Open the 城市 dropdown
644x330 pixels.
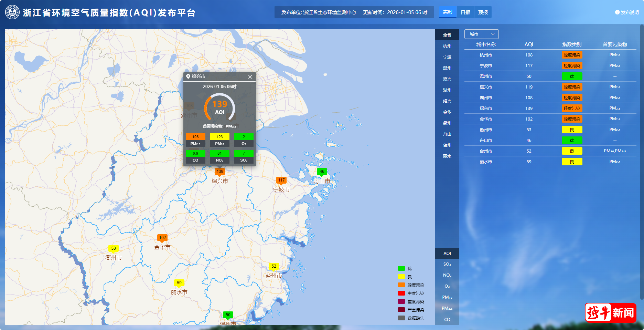(x=481, y=34)
